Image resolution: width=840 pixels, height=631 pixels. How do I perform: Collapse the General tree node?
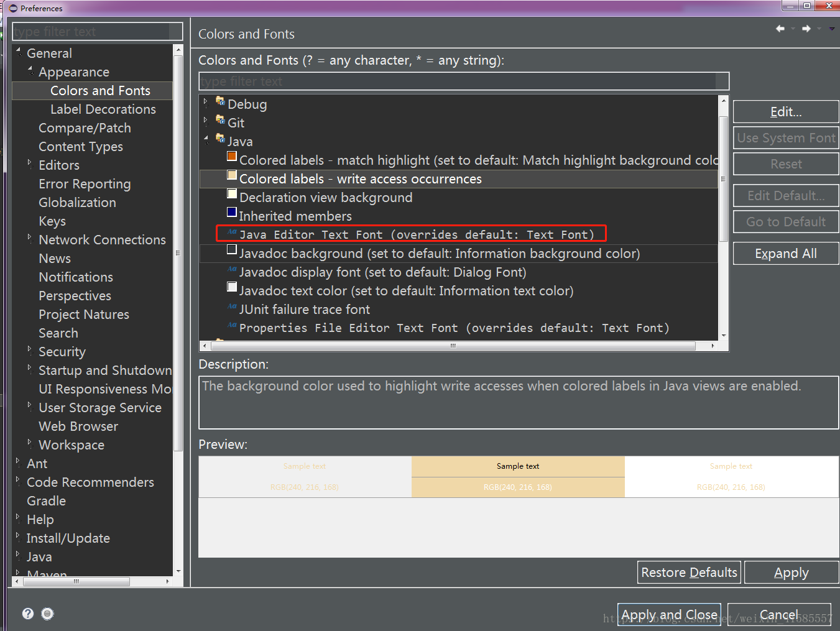[19, 51]
